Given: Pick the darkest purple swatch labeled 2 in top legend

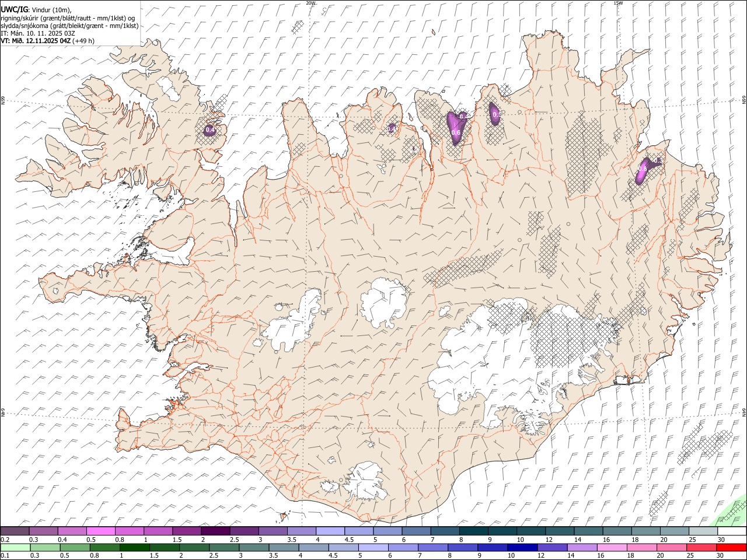Looking at the screenshot, I should coord(215,531).
